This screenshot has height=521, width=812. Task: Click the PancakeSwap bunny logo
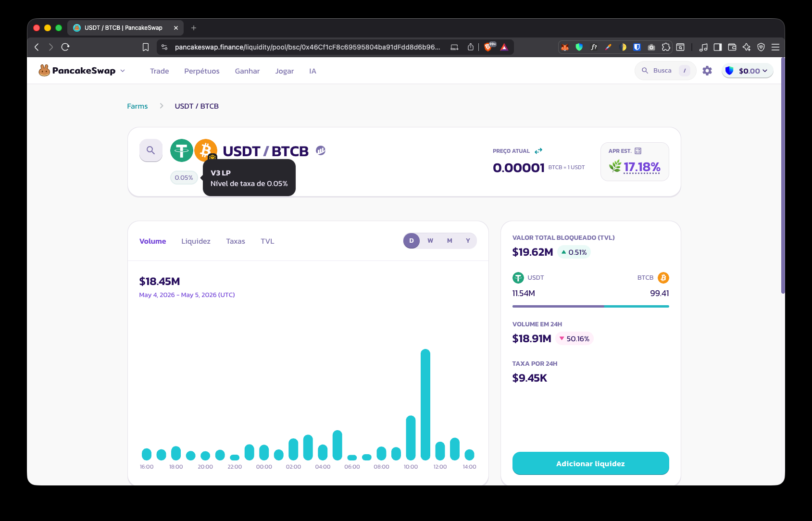44,71
